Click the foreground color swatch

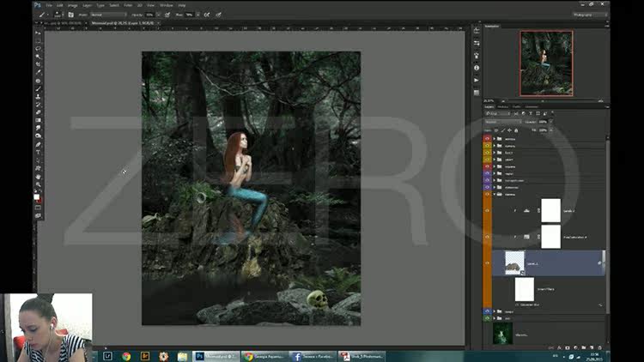click(37, 196)
